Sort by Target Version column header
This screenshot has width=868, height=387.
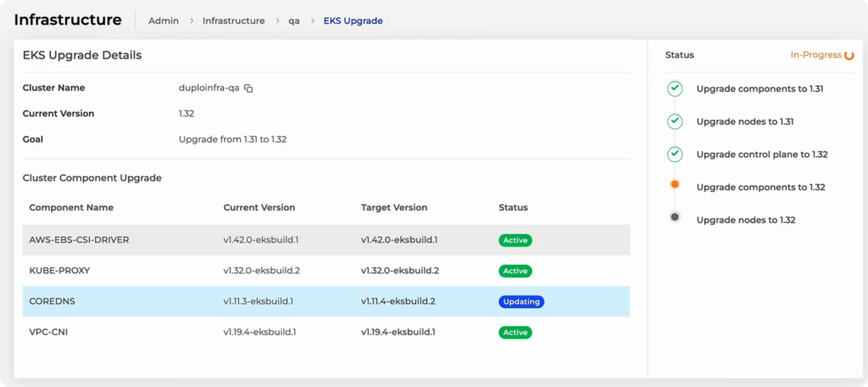pos(393,207)
